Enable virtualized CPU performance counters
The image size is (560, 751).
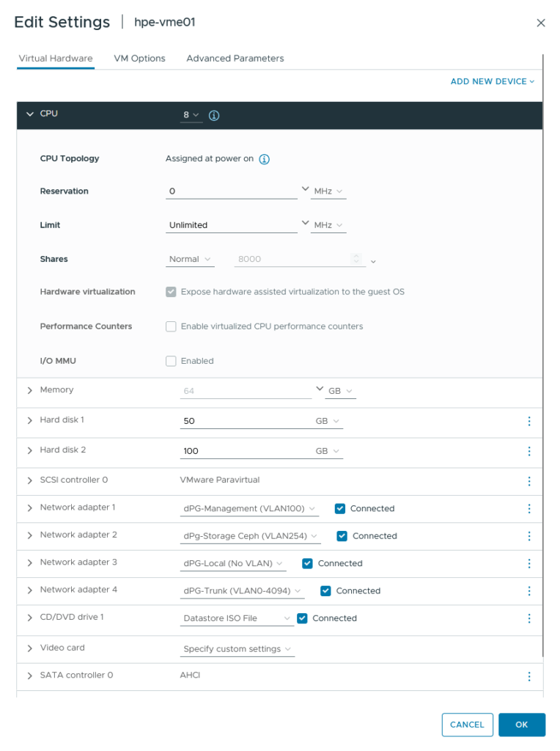tap(171, 326)
